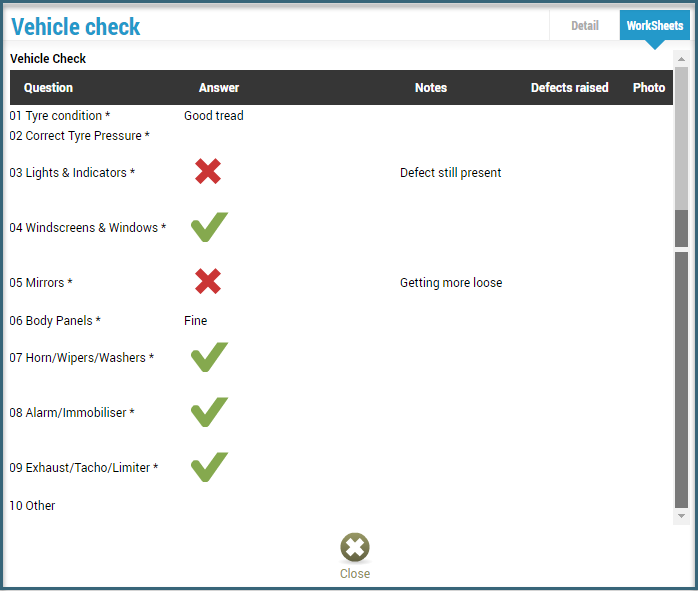This screenshot has width=698, height=591.
Task: Click the red cross for Lights & Indicators
Action: point(208,171)
